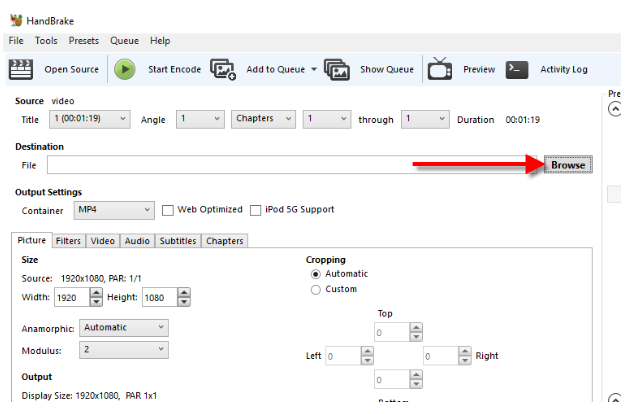Viewport: 628px width, 414px height.
Task: Select the Custom cropping radio button
Action: point(316,290)
